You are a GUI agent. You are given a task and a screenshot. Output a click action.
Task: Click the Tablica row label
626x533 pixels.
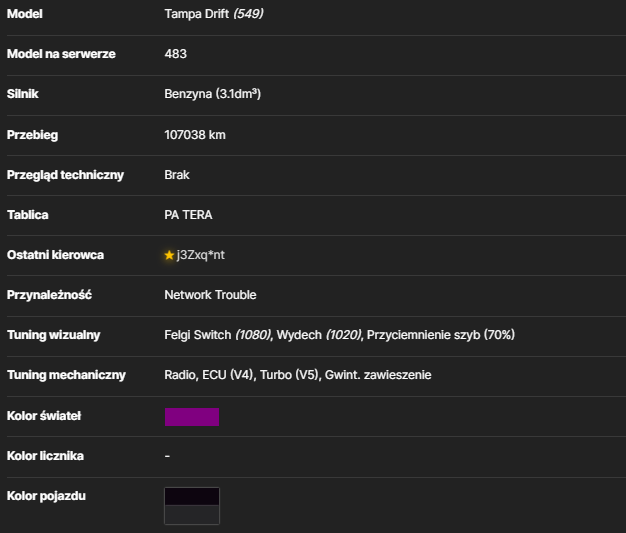[28, 215]
